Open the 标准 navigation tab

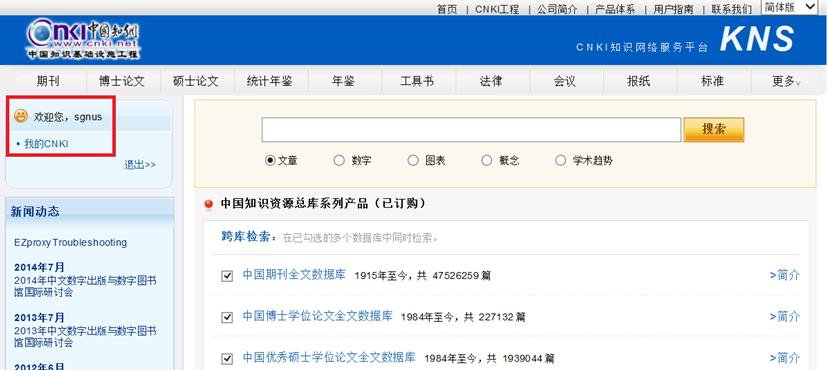(x=712, y=81)
